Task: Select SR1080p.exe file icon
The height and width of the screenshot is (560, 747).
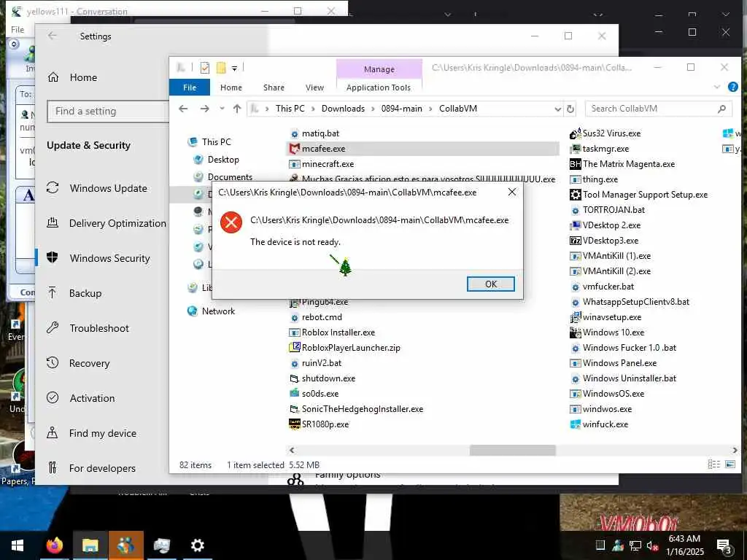Action: tap(295, 424)
